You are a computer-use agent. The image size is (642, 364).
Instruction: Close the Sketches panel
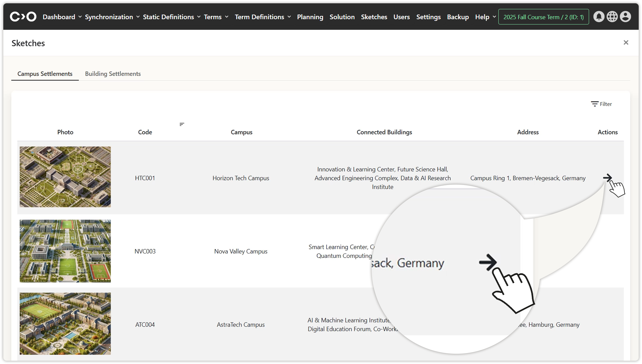pyautogui.click(x=626, y=43)
